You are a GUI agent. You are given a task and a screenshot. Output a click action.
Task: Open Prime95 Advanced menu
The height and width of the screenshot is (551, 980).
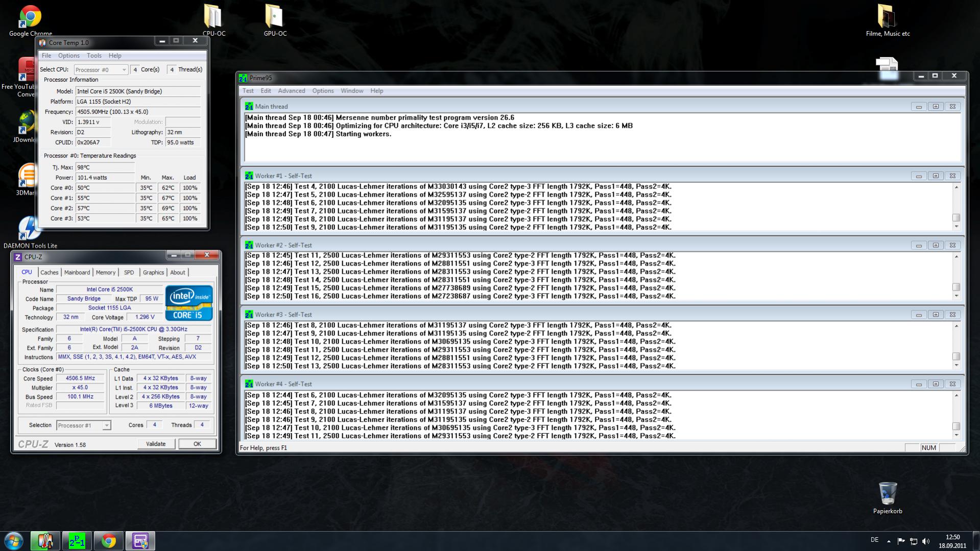point(291,91)
